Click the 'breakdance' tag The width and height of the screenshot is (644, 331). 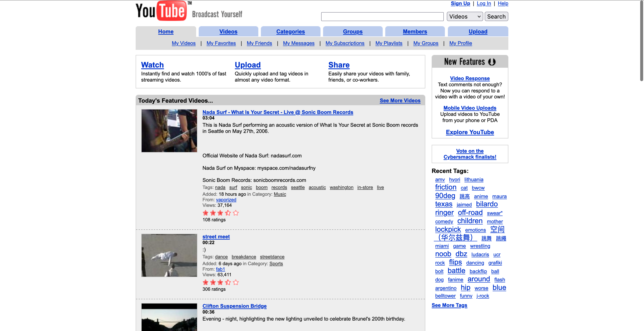point(243,257)
